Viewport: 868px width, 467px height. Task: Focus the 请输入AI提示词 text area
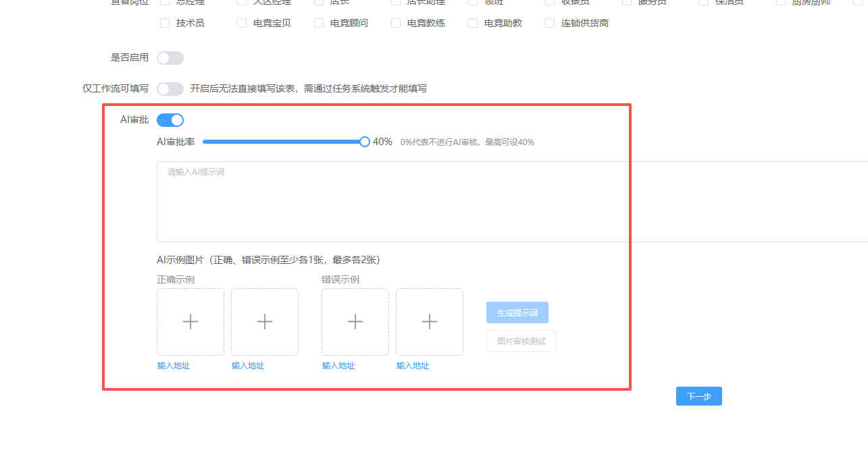click(512, 202)
